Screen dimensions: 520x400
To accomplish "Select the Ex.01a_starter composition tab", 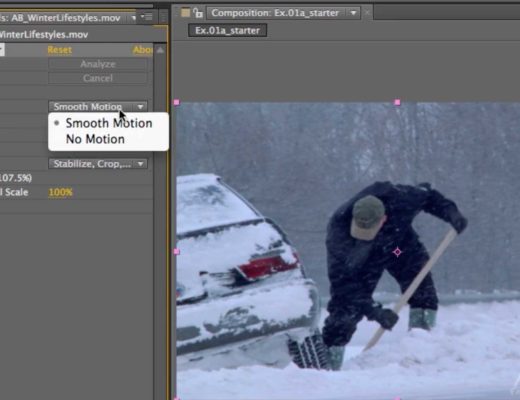I will coord(227,31).
